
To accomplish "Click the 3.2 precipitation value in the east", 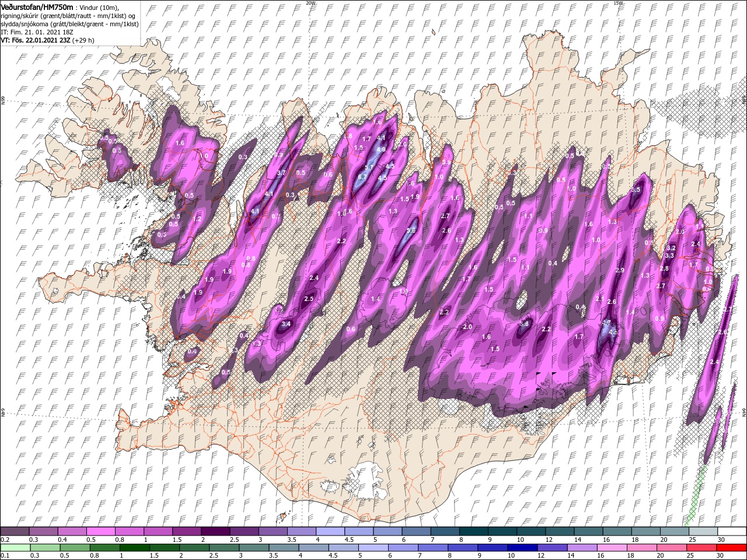I will 671,248.
